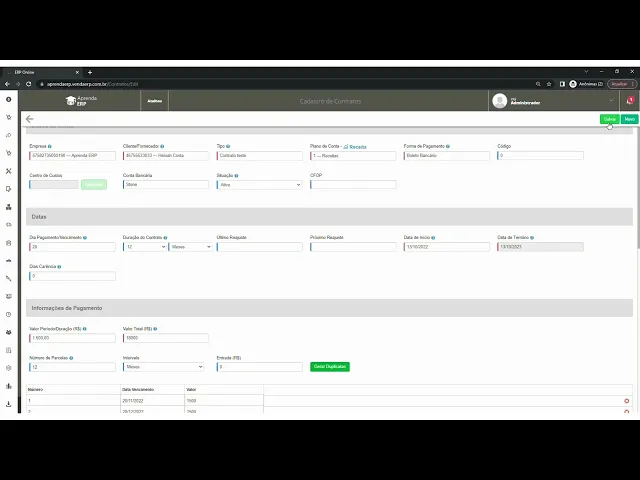
Task: Click the Forma de Pagamento field
Action: pyautogui.click(x=447, y=156)
